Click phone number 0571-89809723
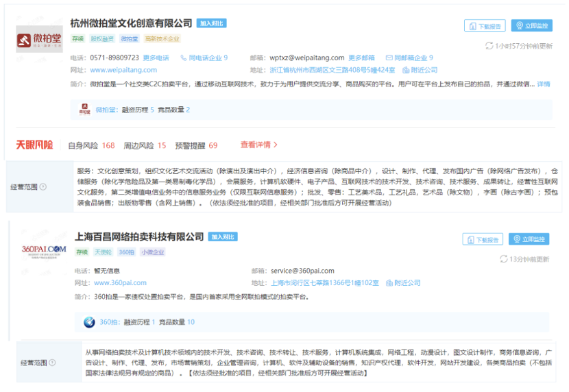569x392 pixels. click(114, 58)
